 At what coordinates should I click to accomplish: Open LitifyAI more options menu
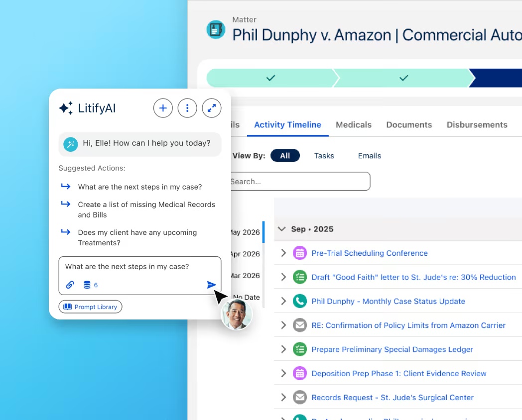187,108
